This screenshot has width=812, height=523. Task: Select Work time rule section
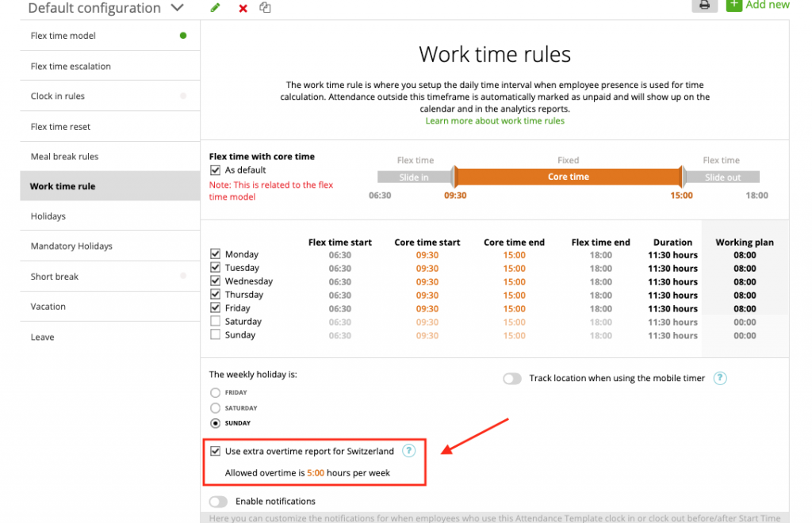[x=109, y=186]
